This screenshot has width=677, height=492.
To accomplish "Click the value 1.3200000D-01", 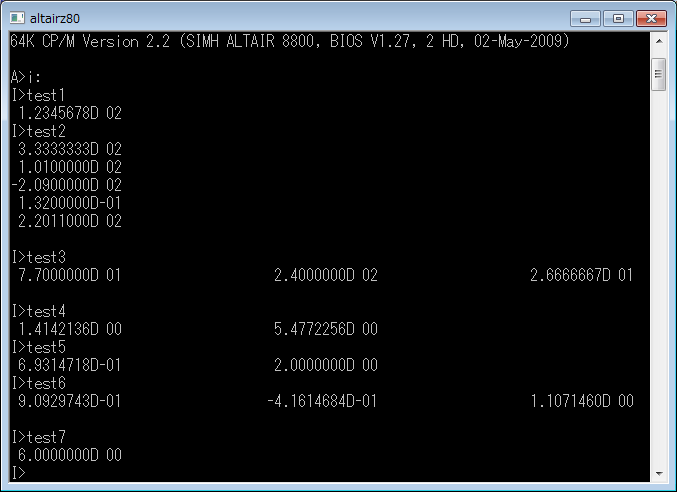I will [70, 203].
